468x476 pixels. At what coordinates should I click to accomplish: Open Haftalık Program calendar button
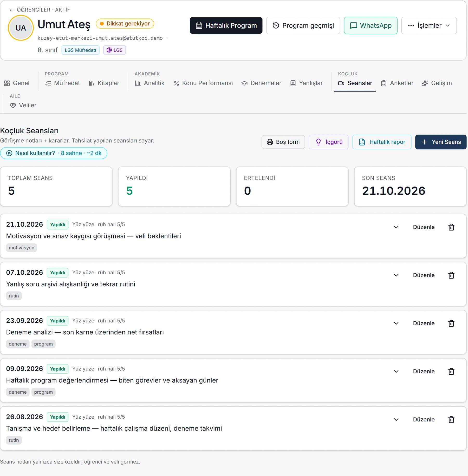click(x=226, y=25)
